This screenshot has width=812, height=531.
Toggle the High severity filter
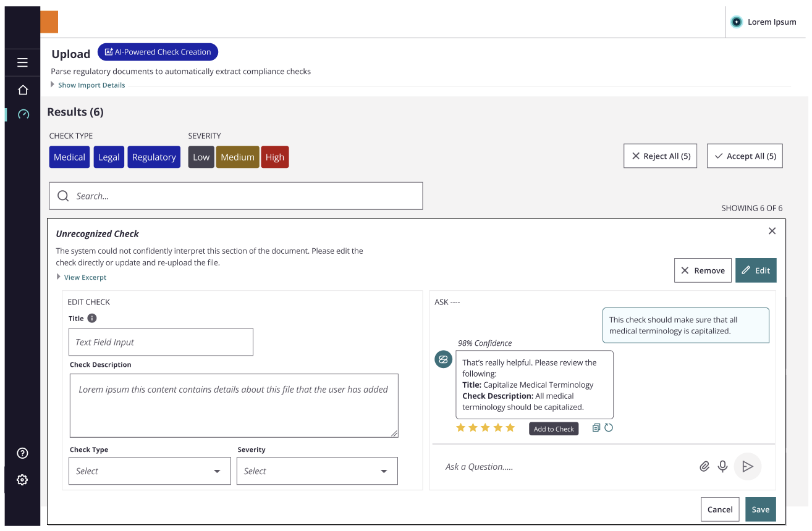point(275,157)
